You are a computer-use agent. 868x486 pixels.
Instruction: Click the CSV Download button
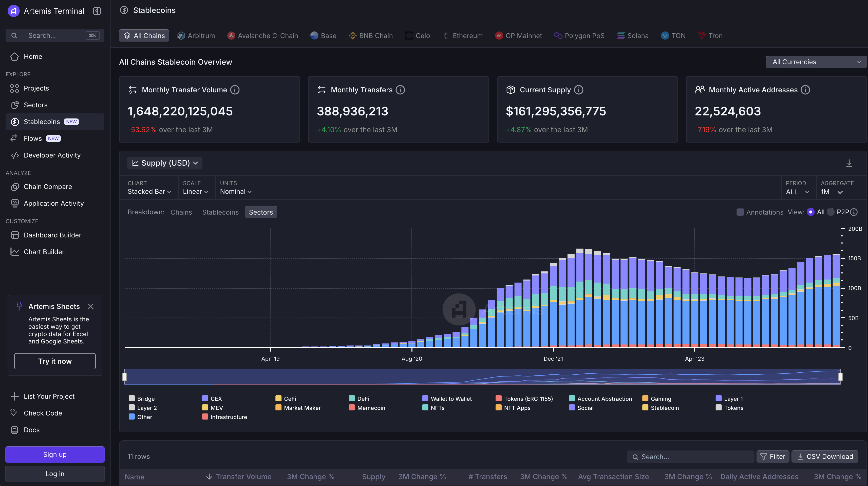(825, 457)
